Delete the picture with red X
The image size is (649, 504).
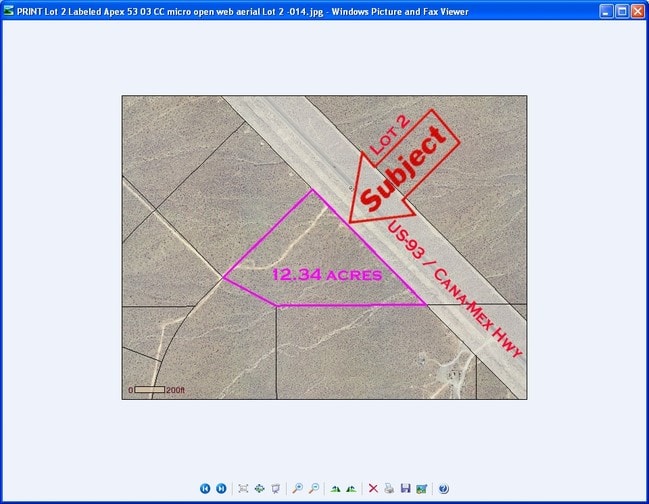click(x=373, y=488)
